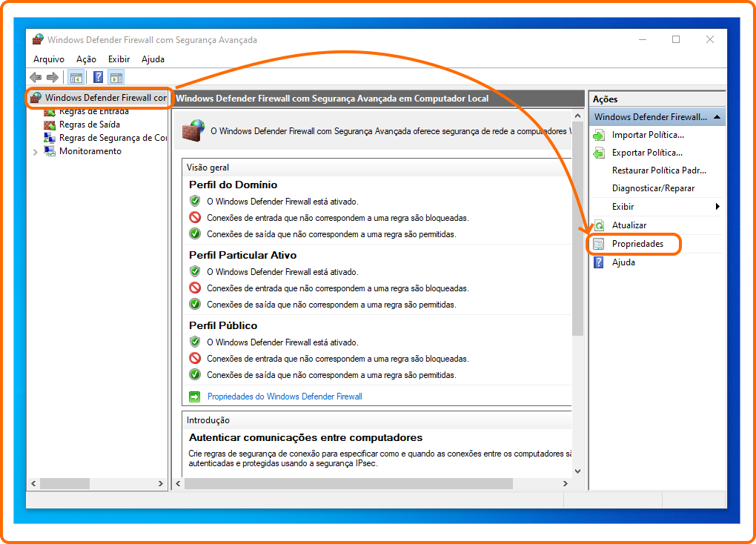This screenshot has height=544, width=756.
Task: Click the Perfil Particular Ativo heading
Action: 242,255
